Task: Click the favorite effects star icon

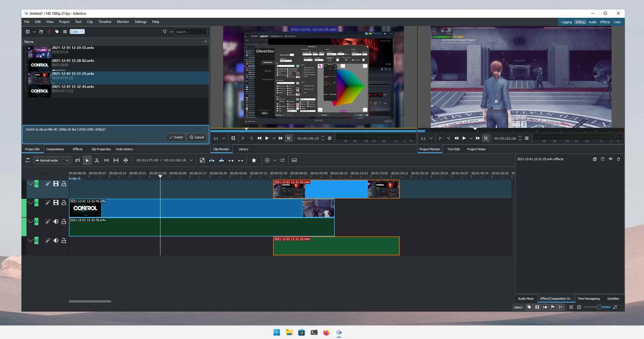Action: pyautogui.click(x=254, y=160)
